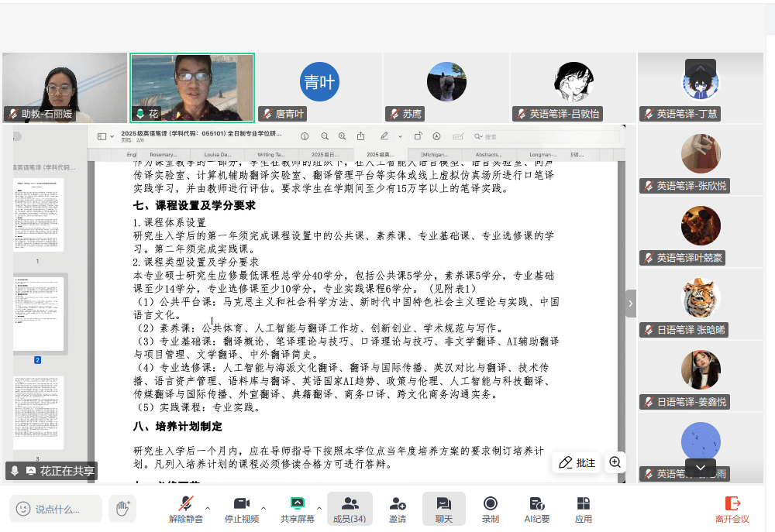Collapse the participant video sidebar chevron
Image resolution: width=775 pixels, height=532 pixels.
tap(631, 304)
